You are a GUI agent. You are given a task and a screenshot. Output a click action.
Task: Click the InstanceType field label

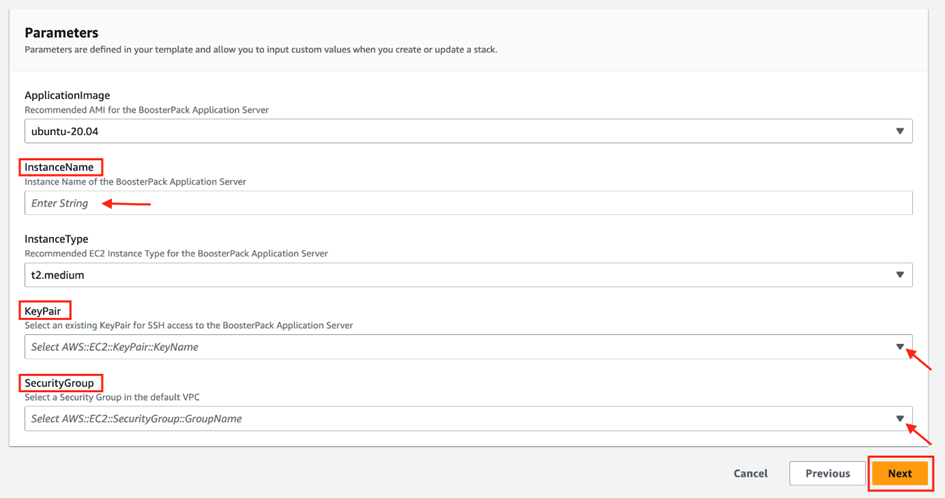click(x=56, y=239)
